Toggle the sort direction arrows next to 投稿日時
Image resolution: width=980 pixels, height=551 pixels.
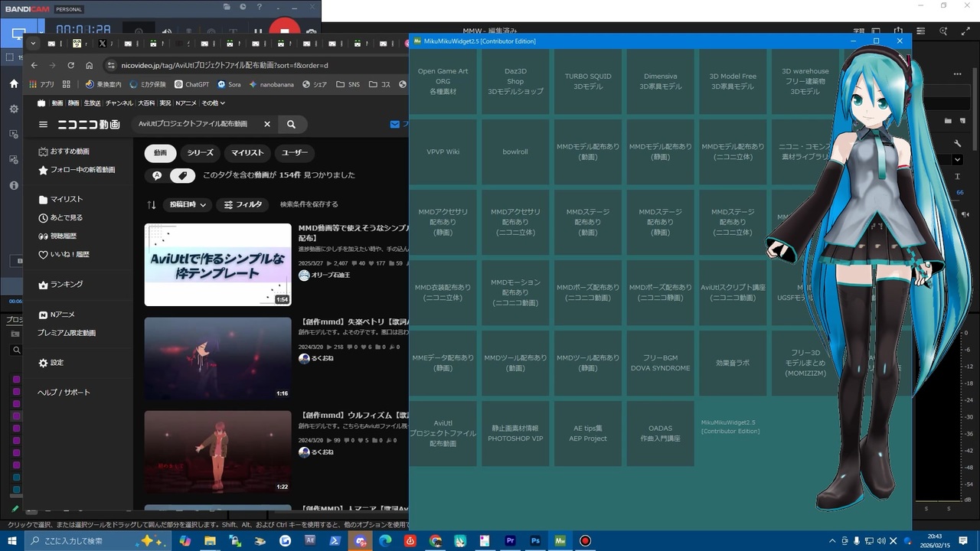(x=152, y=204)
